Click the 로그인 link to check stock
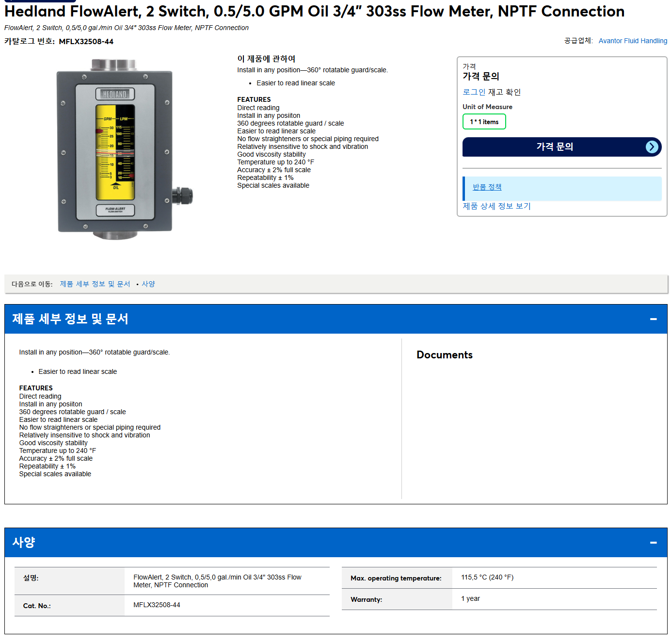The height and width of the screenshot is (644, 671). click(x=474, y=92)
